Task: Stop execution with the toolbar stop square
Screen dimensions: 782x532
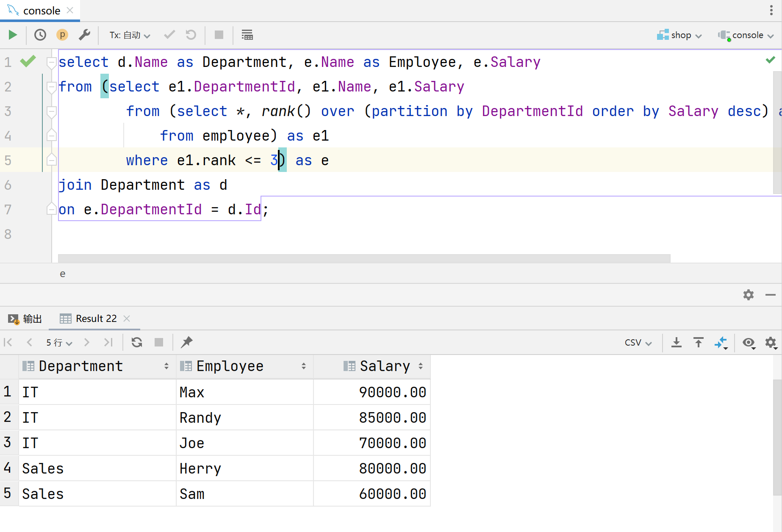Action: [x=219, y=35]
